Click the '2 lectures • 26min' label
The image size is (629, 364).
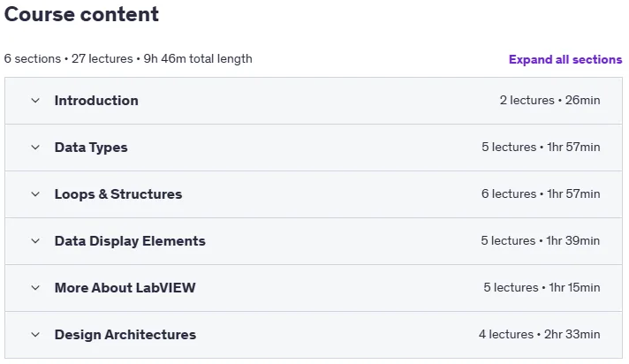550,101
